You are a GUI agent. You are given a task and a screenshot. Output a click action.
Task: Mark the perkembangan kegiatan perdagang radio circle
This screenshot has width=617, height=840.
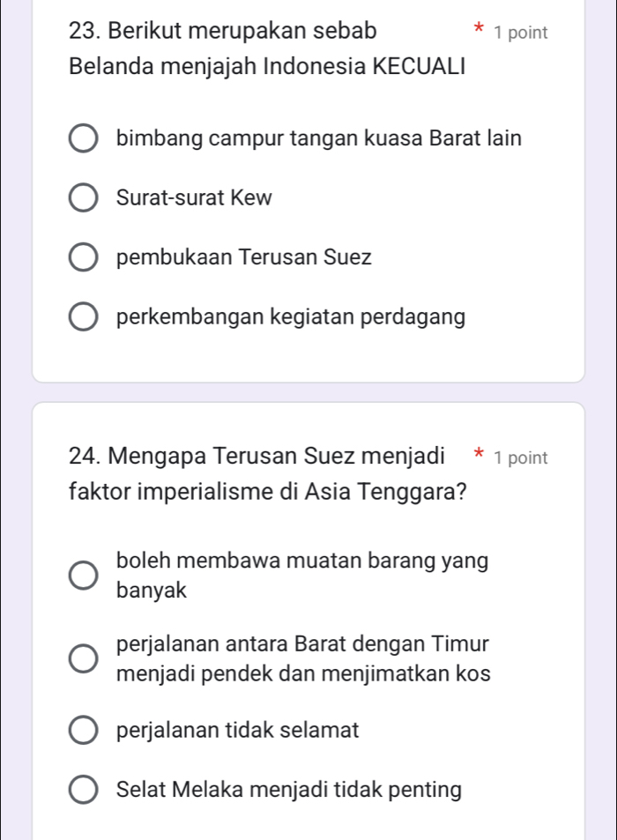[84, 317]
